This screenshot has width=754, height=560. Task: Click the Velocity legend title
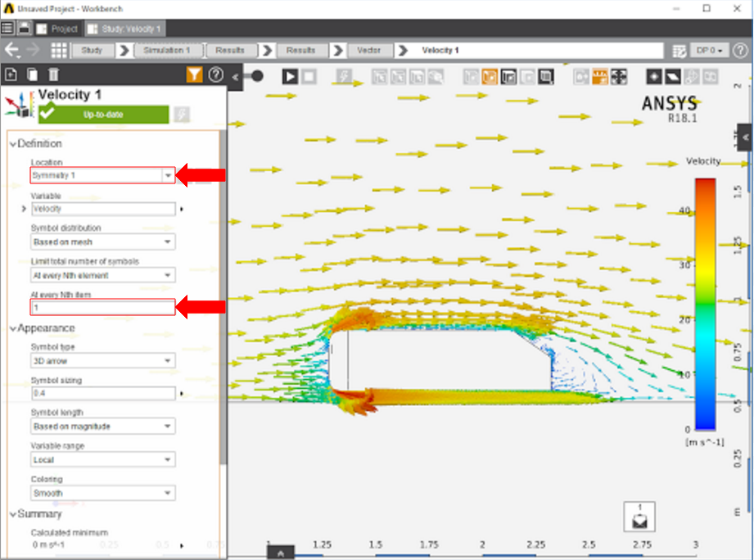coord(703,161)
